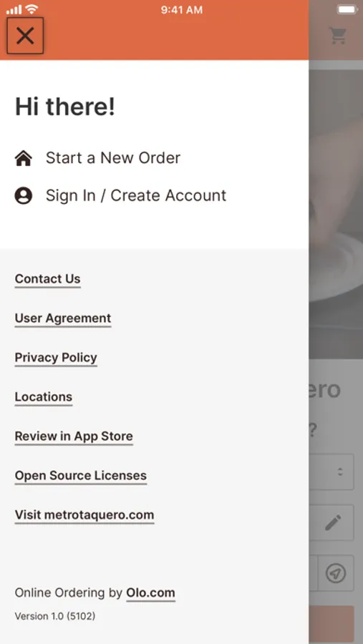Visit metrotaquero.com link
The height and width of the screenshot is (644, 363).
[84, 515]
